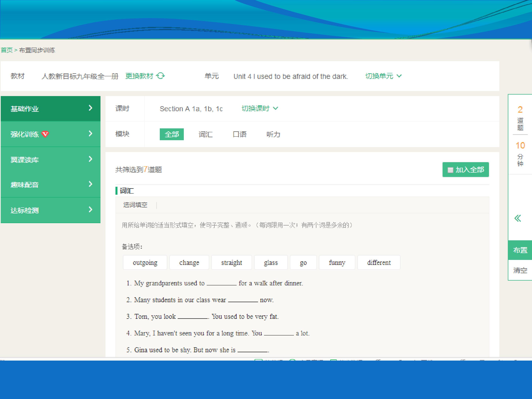
Task: Click the arrow icon on 强化训练
Action: click(91, 134)
